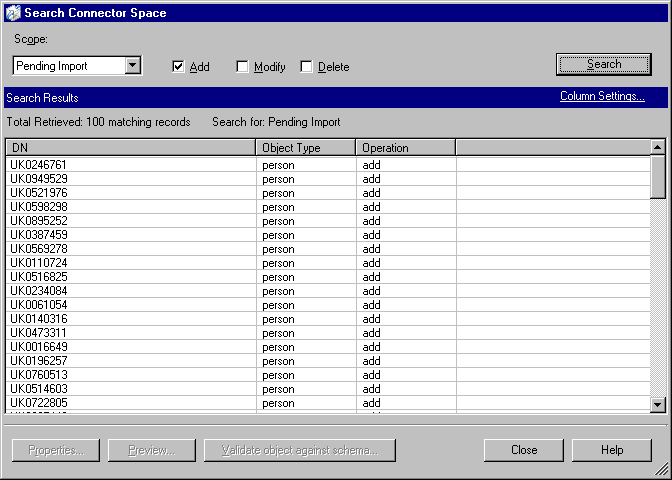Click the Search Connector Space title icon

coord(13,13)
